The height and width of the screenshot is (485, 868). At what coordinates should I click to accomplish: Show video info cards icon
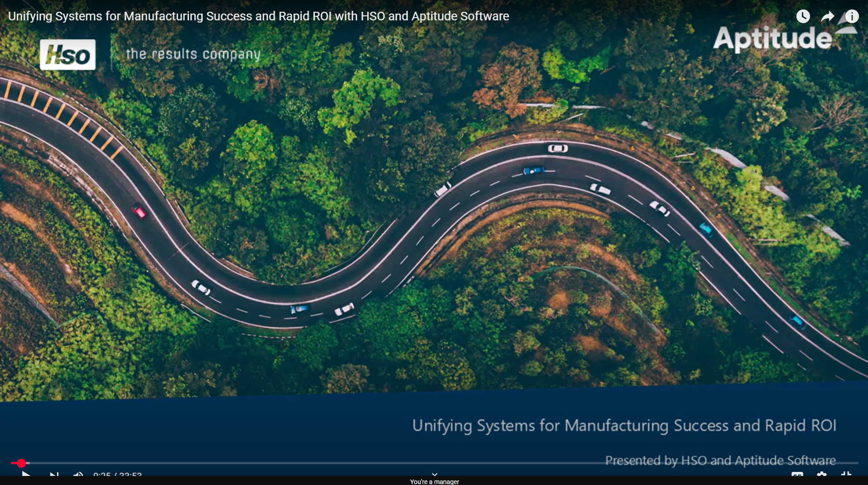tap(852, 17)
